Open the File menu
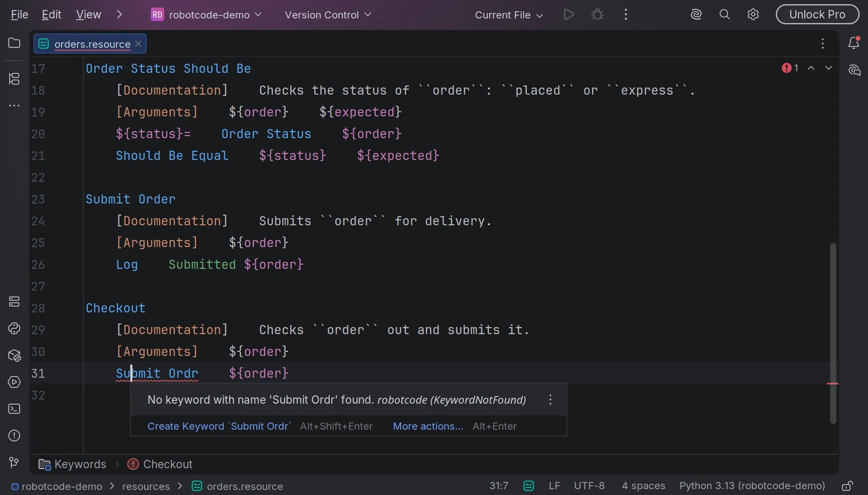 (x=19, y=15)
